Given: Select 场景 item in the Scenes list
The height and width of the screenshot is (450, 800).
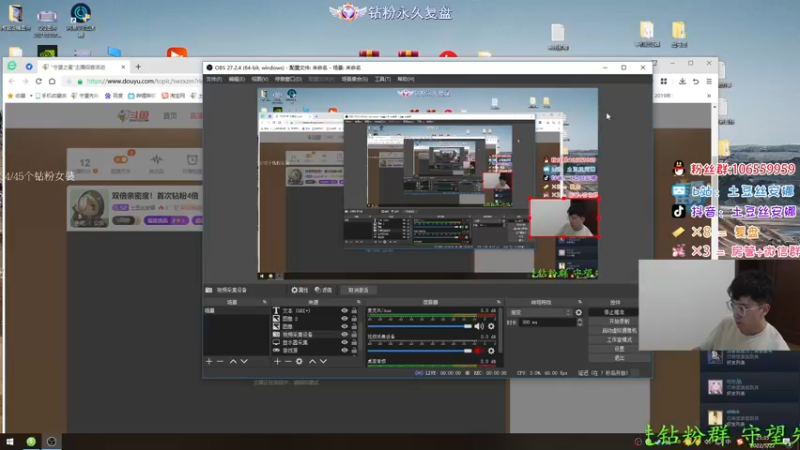Looking at the screenshot, I should (236, 310).
